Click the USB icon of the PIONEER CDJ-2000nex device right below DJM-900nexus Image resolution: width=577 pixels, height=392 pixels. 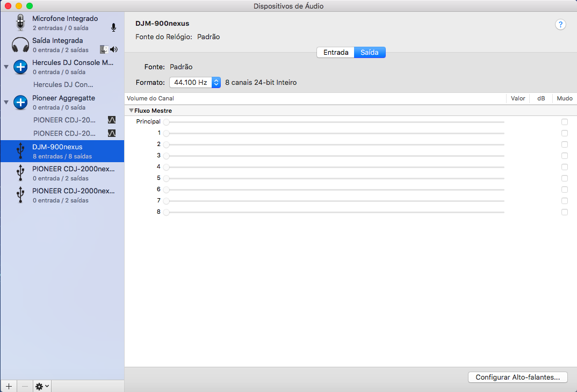tap(20, 173)
